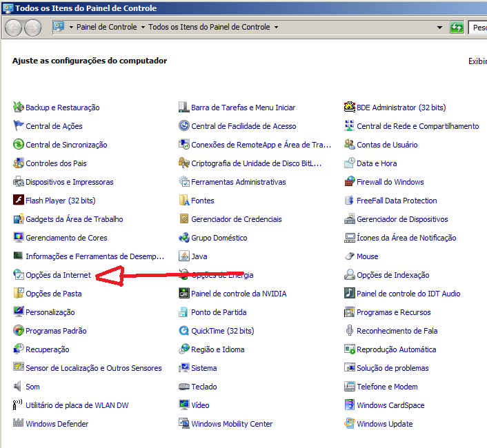
Task: Click the Forward navigation button
Action: pyautogui.click(x=32, y=28)
